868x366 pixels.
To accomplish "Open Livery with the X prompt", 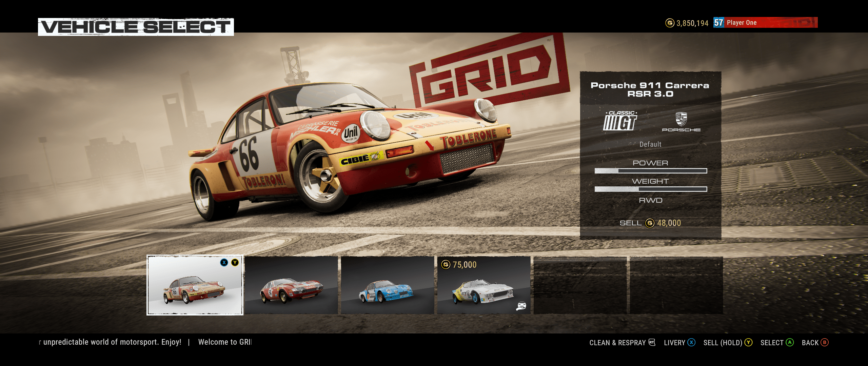I will [x=679, y=343].
